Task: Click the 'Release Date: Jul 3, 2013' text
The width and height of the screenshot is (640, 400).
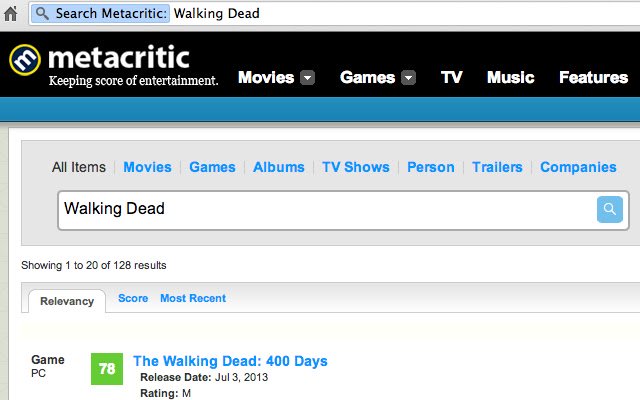Action: point(204,377)
